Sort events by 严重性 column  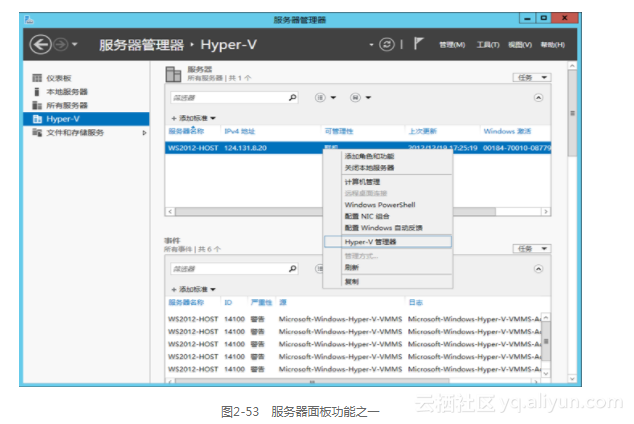coord(261,302)
